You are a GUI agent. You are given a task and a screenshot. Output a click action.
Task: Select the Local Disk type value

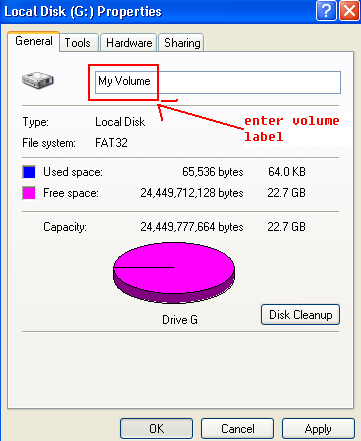(x=120, y=122)
